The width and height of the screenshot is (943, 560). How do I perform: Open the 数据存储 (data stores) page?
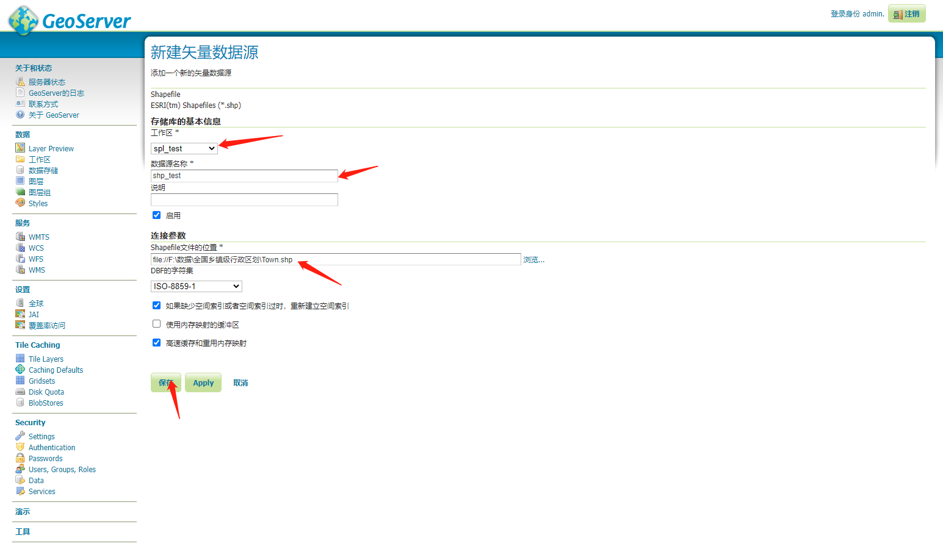click(42, 170)
